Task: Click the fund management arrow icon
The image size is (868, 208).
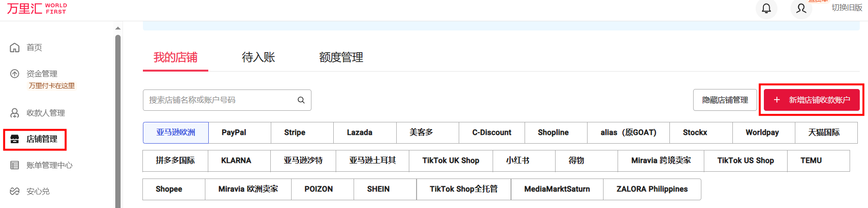Action: 15,74
